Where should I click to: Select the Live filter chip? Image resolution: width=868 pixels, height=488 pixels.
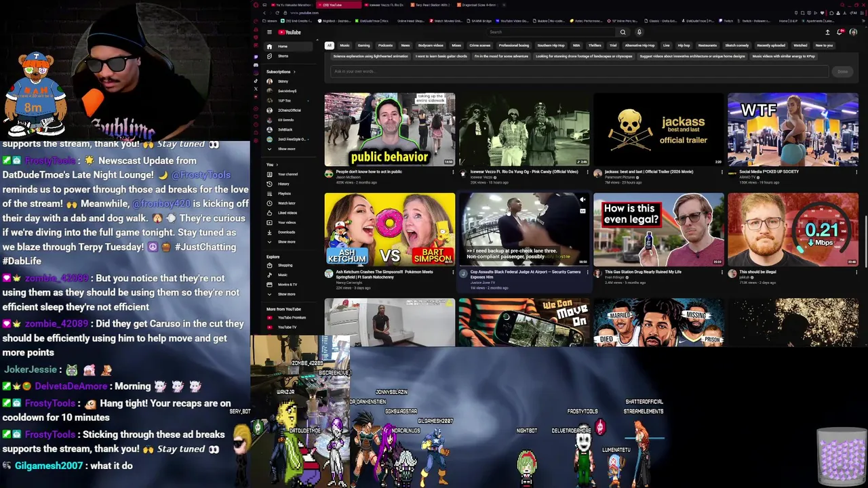666,45
